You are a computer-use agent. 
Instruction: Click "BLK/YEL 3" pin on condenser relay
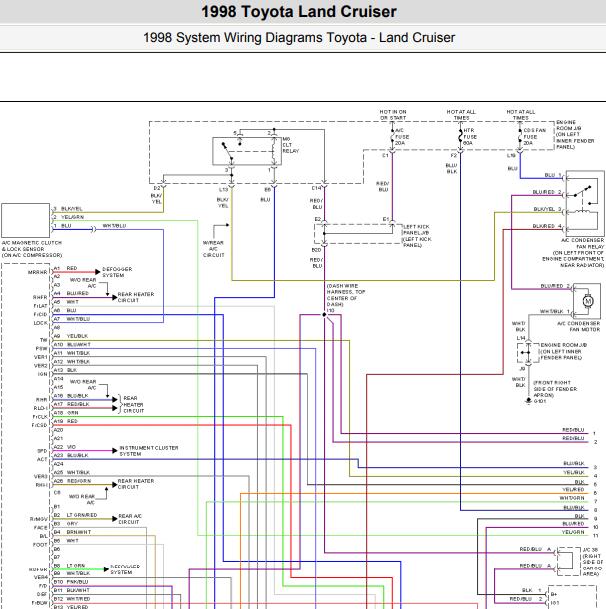click(547, 209)
